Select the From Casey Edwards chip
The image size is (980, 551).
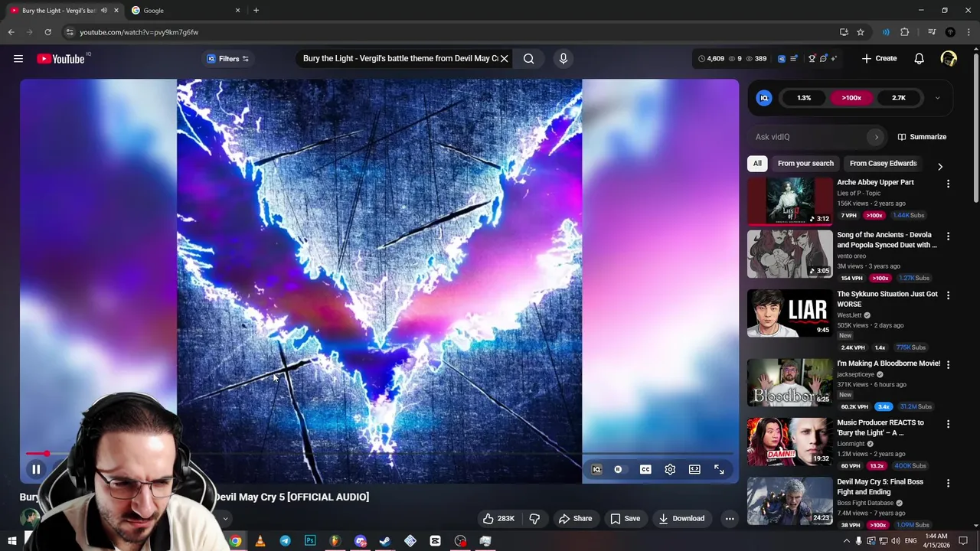click(x=883, y=163)
